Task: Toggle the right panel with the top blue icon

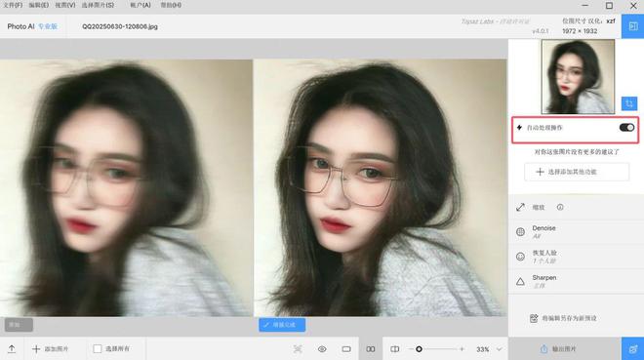Action: (x=632, y=26)
